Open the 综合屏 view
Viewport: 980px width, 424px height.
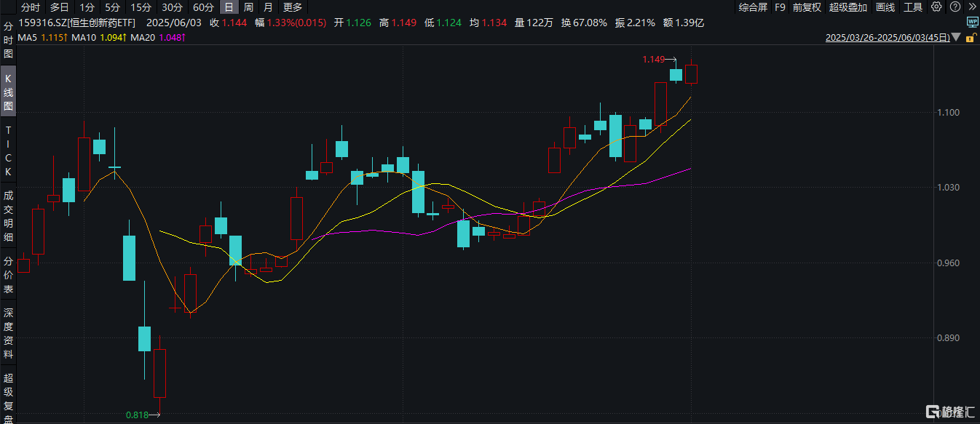(x=753, y=7)
